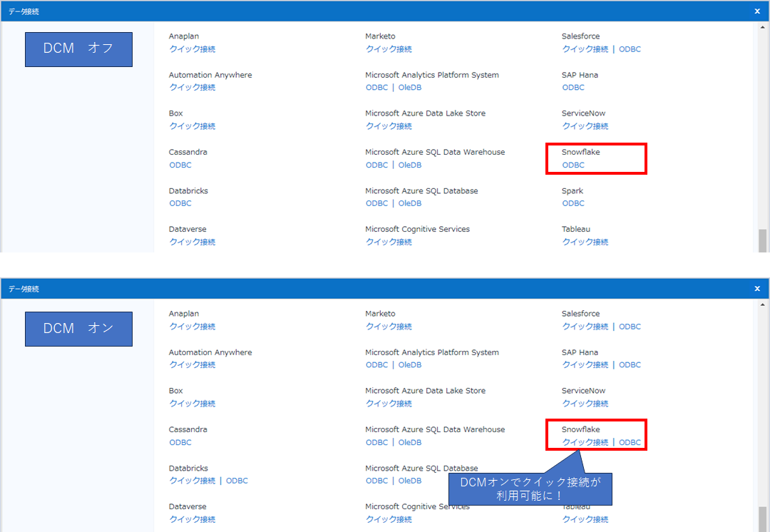Choose Snowflake ODBC in DCM オン dialog
The height and width of the screenshot is (532, 770).
(x=630, y=442)
